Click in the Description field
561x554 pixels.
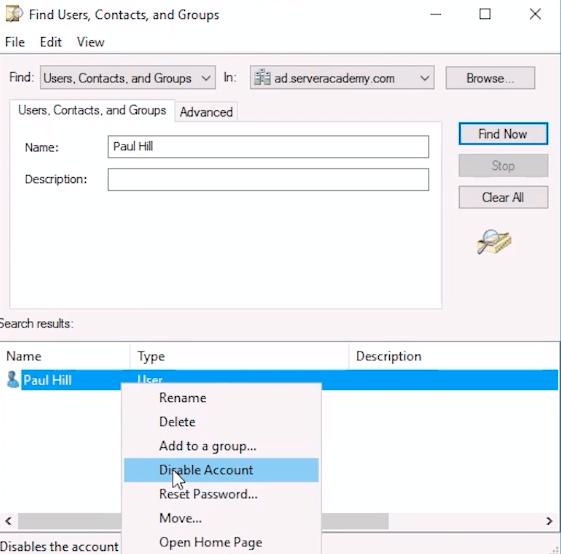tap(268, 180)
